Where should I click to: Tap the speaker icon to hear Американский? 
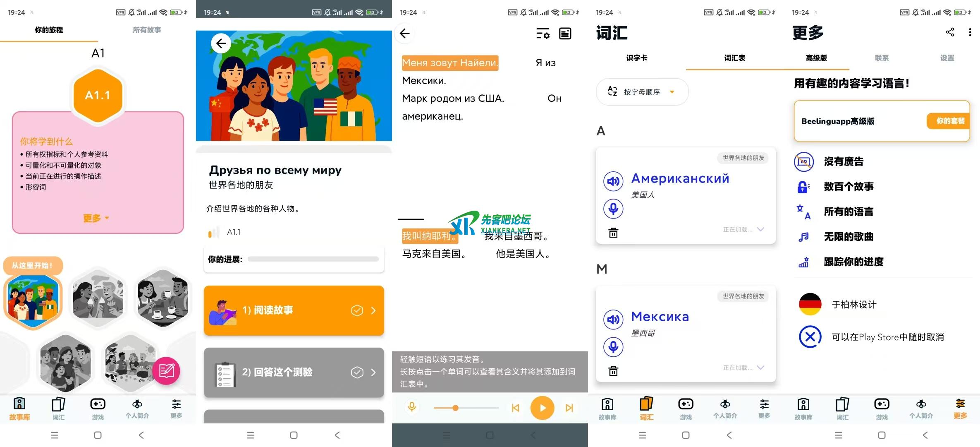(613, 181)
